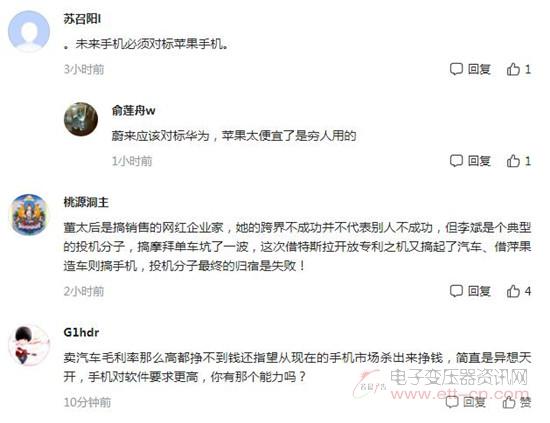Open 俞莲舟w's profile avatar
Viewport: 550px width, 423px height.
[x=81, y=119]
